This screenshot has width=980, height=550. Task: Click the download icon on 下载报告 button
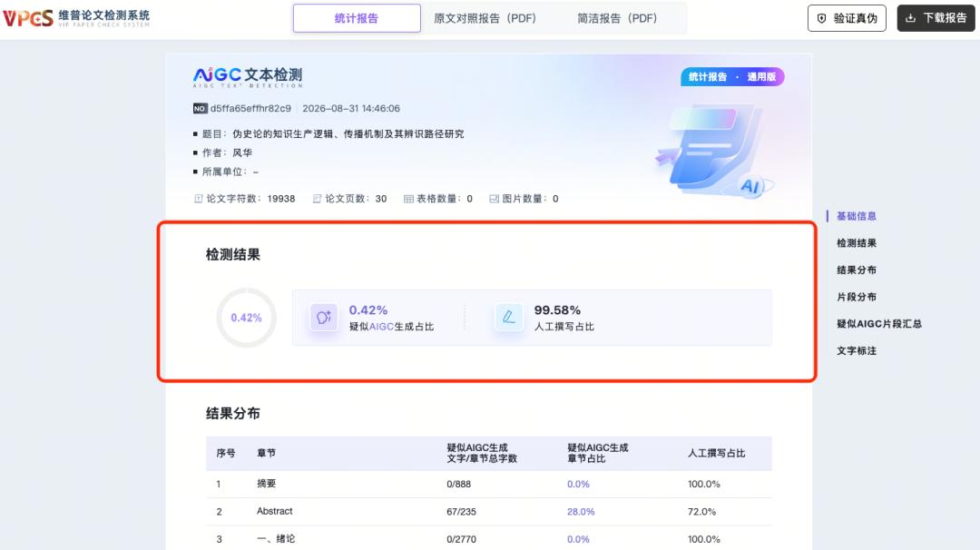tap(911, 18)
